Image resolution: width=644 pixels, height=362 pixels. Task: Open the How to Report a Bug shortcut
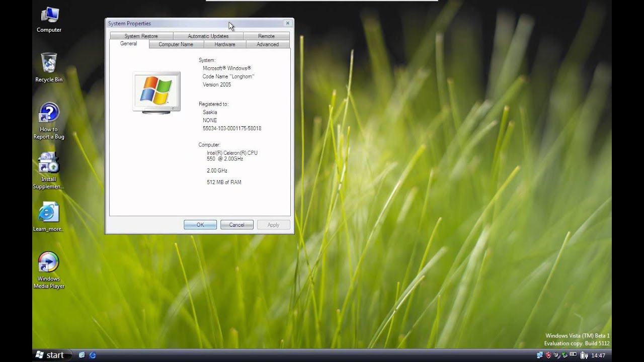coord(49,121)
